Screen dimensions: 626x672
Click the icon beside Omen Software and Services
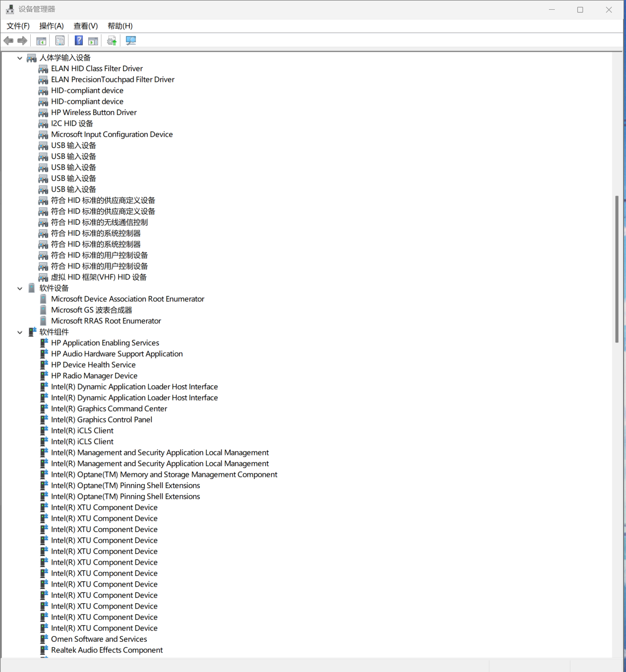pyautogui.click(x=44, y=639)
